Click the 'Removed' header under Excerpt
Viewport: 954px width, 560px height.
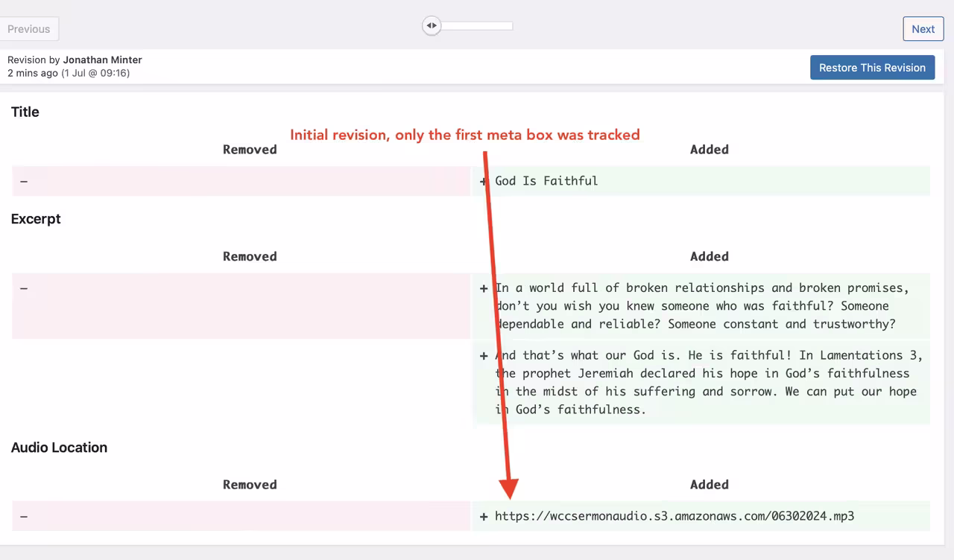[250, 257]
